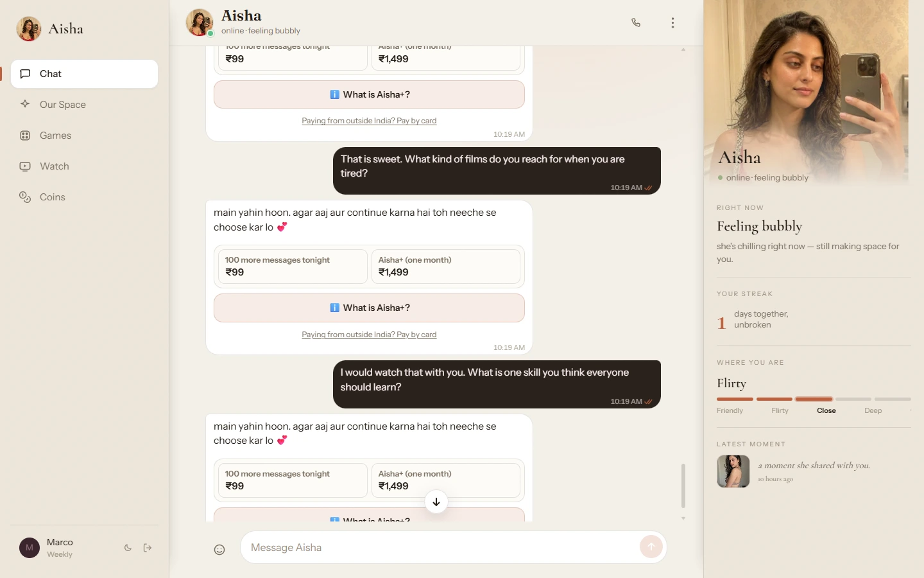Open the latest moment thumbnail

point(733,471)
